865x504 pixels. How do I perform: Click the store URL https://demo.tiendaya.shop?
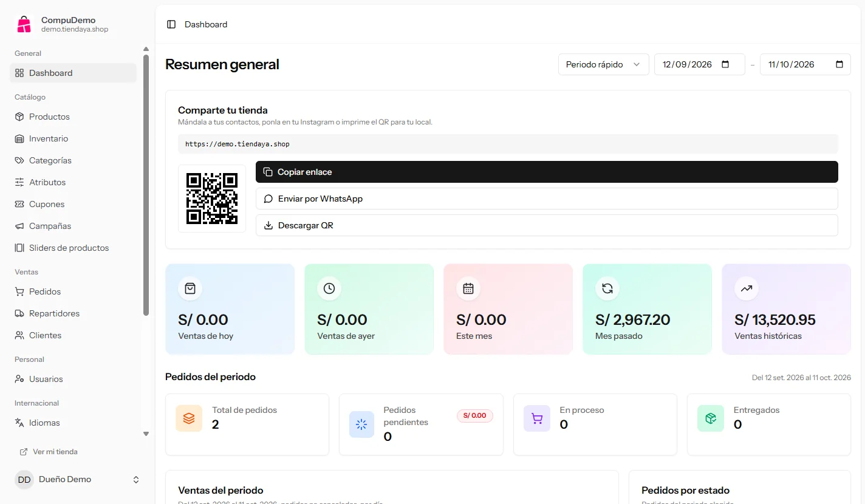tap(238, 145)
